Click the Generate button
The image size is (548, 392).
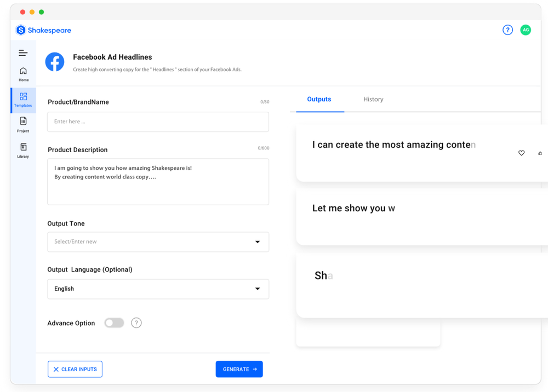[x=239, y=369]
